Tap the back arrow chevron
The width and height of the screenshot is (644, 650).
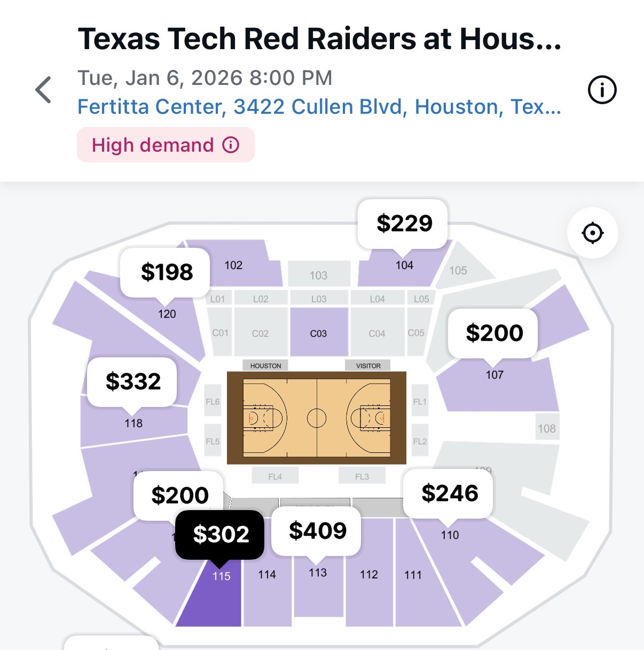click(44, 90)
